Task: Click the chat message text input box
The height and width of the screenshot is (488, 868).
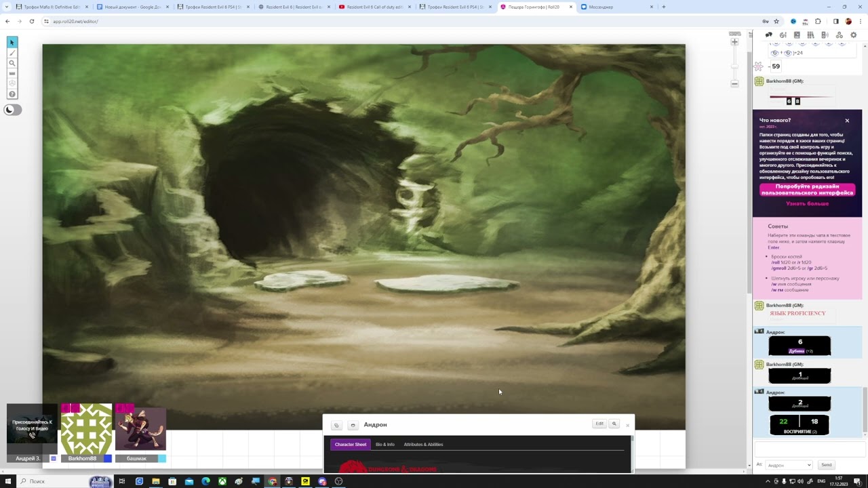Action: point(809,449)
